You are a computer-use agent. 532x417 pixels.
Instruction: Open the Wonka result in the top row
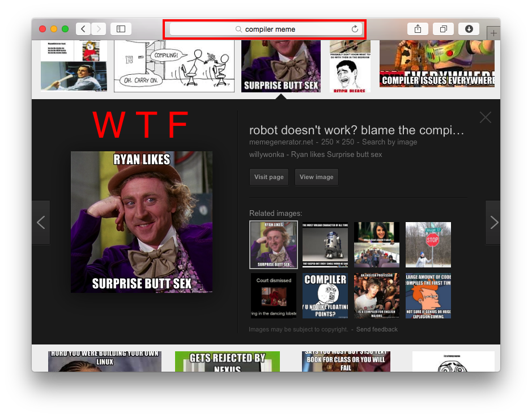click(281, 66)
